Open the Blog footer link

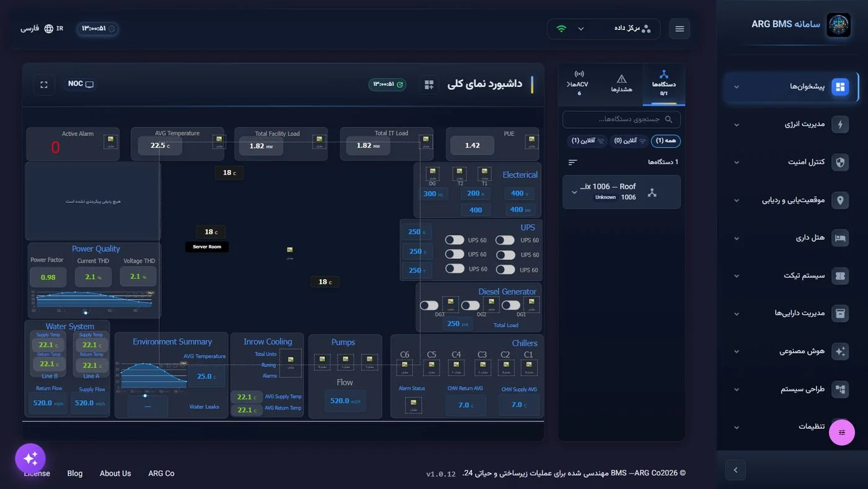[75, 473]
